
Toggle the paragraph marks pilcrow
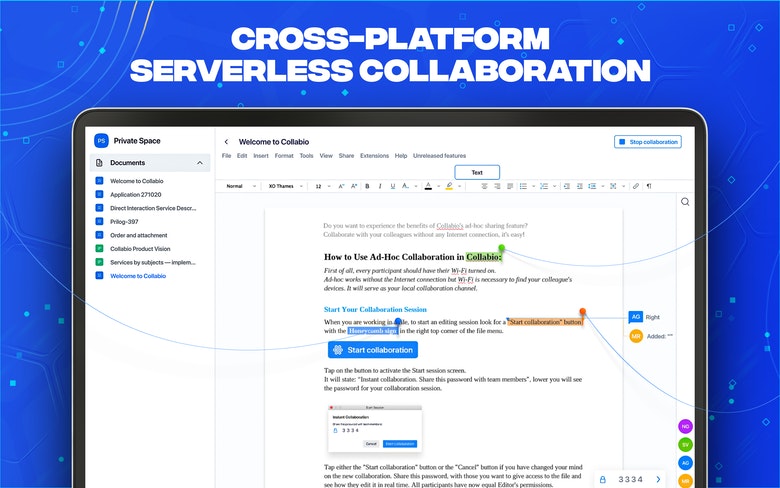(649, 186)
